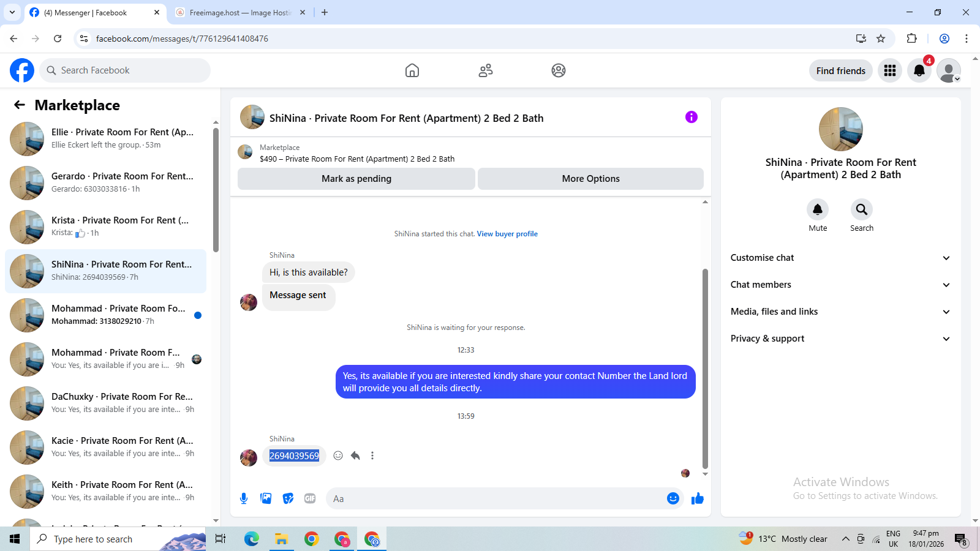The width and height of the screenshot is (980, 551).
Task: Bookmark this page with the star icon
Action: click(881, 39)
